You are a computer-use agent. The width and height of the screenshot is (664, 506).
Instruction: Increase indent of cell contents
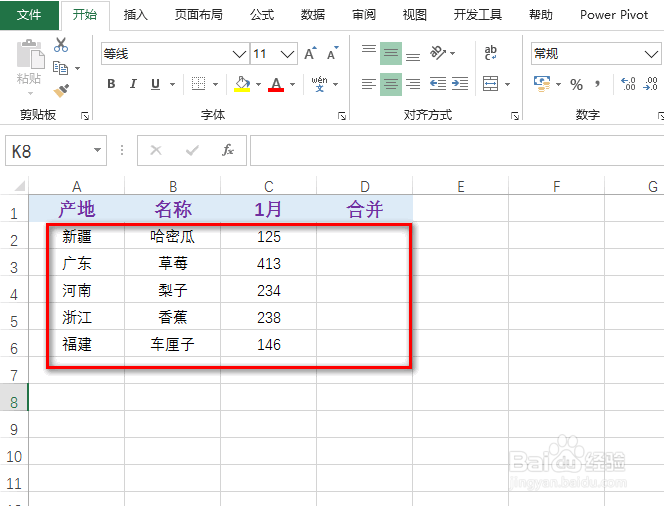pyautogui.click(x=460, y=84)
